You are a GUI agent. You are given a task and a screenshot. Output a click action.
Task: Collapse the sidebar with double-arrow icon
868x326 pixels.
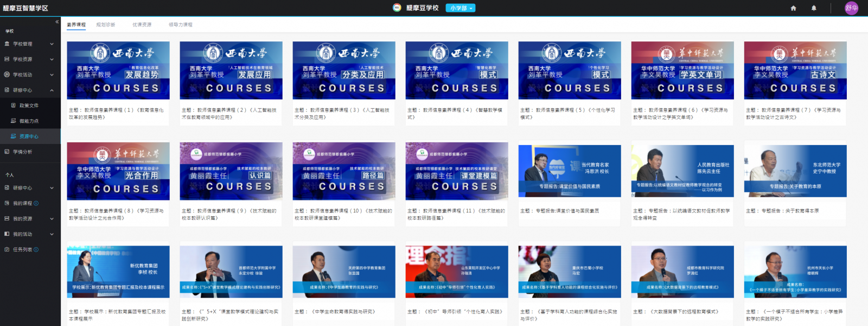coord(57,22)
